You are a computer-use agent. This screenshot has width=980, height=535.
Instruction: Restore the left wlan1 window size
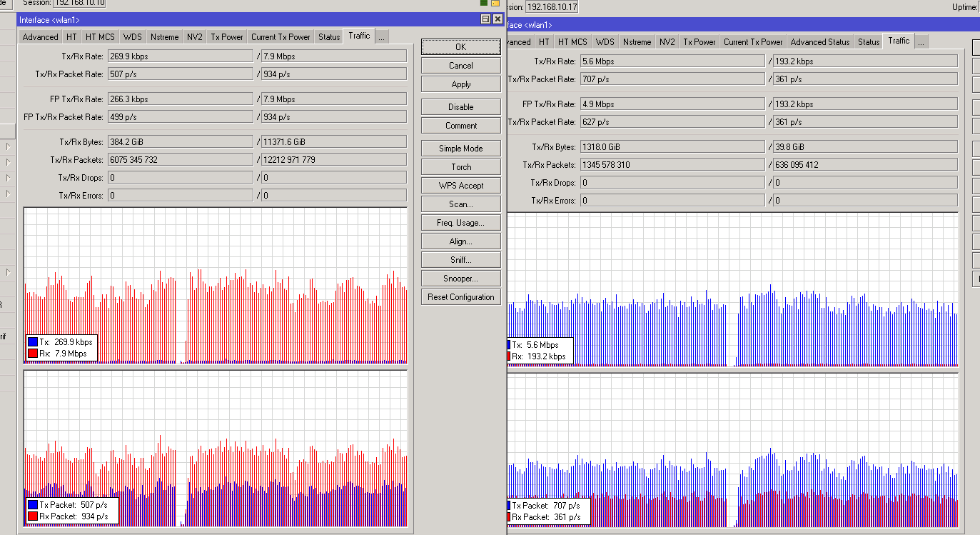486,19
